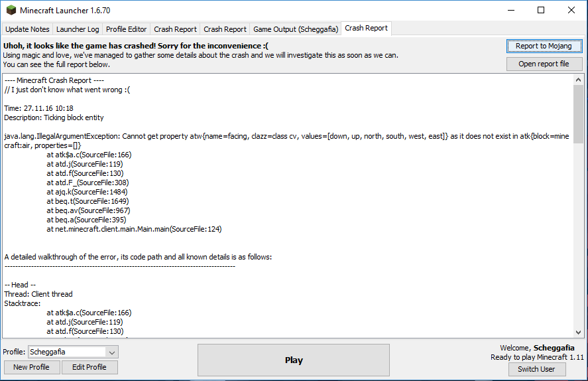Select the second Crash Report tab
Screen dimensions: 588x381
pos(225,29)
